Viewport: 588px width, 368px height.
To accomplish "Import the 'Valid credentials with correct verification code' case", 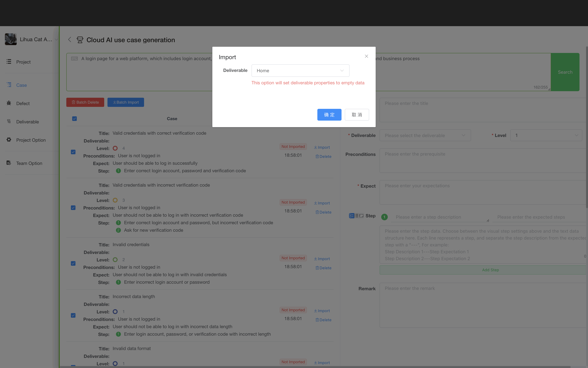I will [322, 147].
